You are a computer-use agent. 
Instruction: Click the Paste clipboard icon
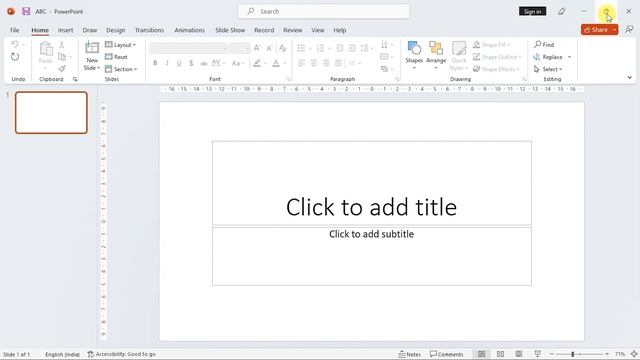[46, 49]
